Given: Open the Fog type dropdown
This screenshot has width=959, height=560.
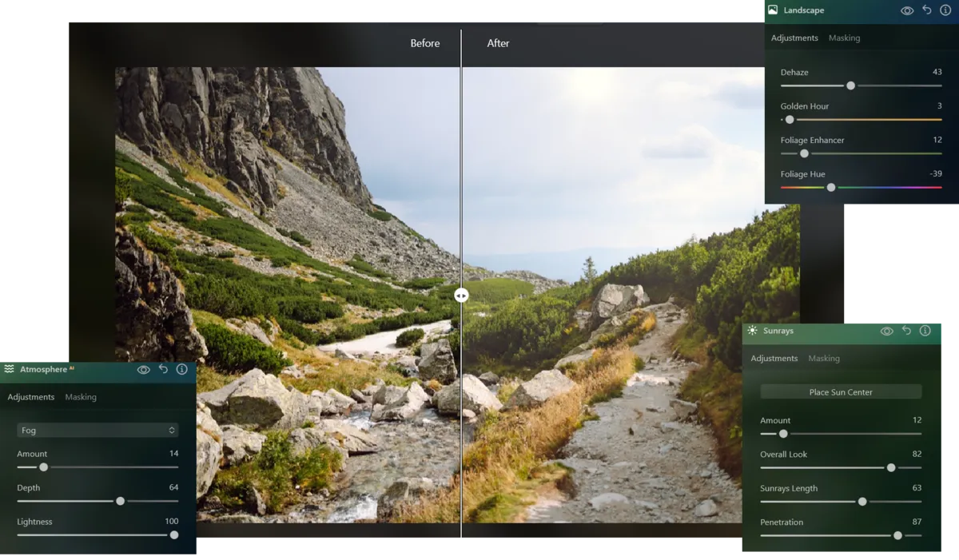Looking at the screenshot, I should (97, 430).
